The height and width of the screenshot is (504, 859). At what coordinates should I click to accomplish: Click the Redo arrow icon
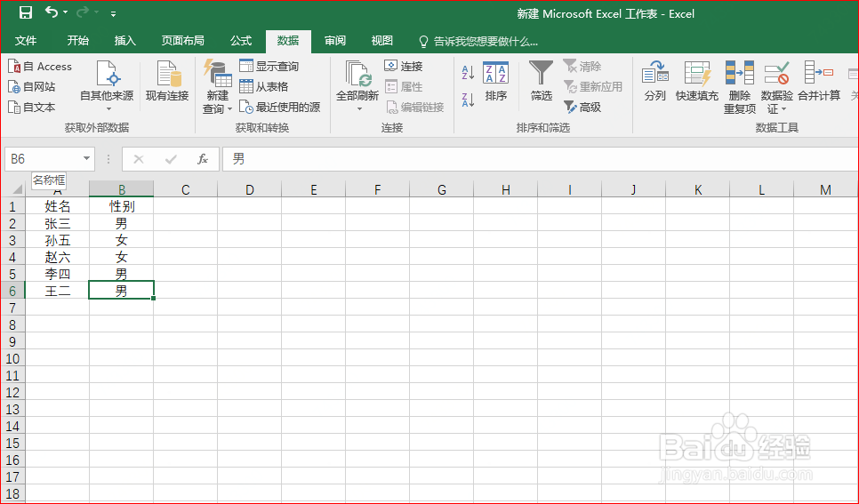(83, 12)
